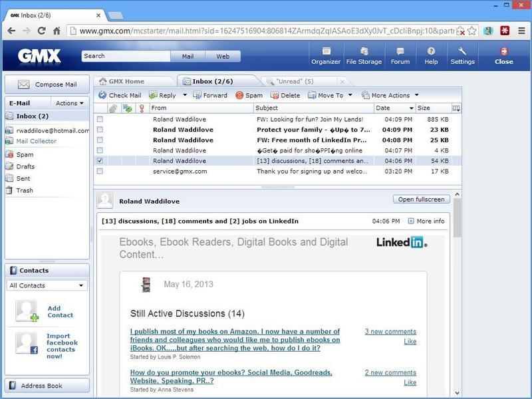Click the '3 new comments' link
The height and width of the screenshot is (399, 532).
390,331
